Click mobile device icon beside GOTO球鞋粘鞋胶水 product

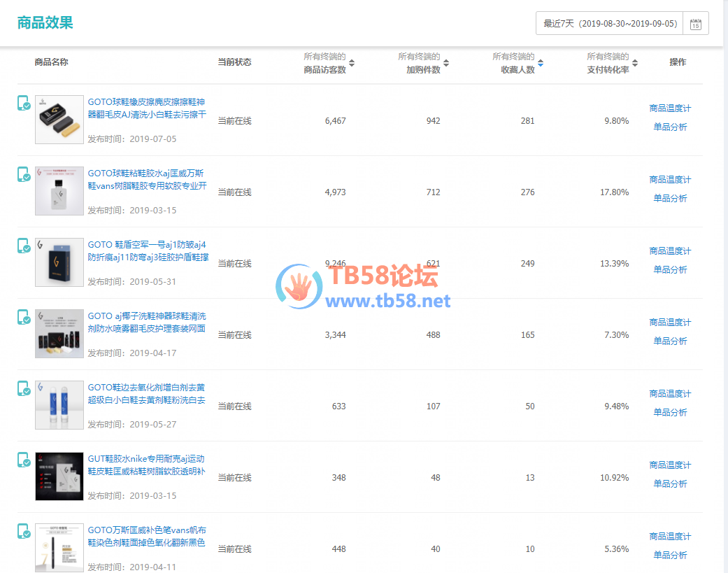(24, 174)
